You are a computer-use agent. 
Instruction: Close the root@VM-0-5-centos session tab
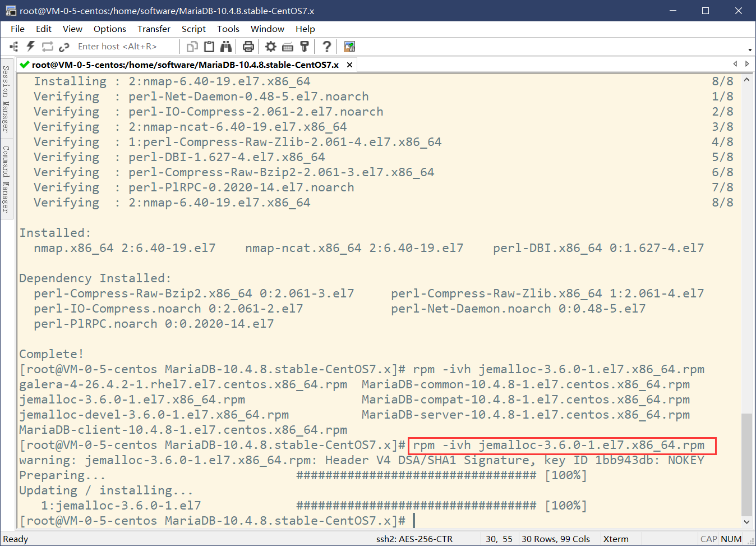[x=349, y=65]
